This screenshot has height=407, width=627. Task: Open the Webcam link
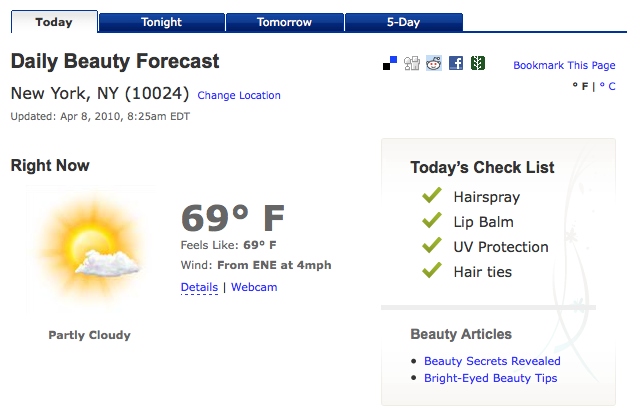[254, 287]
